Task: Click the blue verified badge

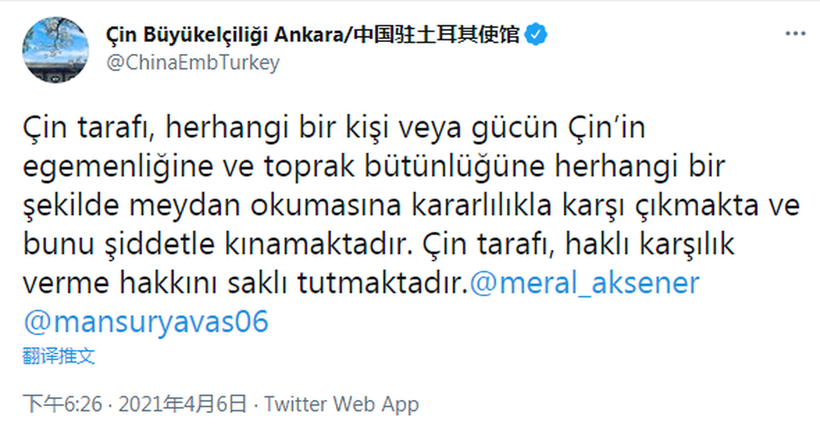Action: (x=536, y=37)
